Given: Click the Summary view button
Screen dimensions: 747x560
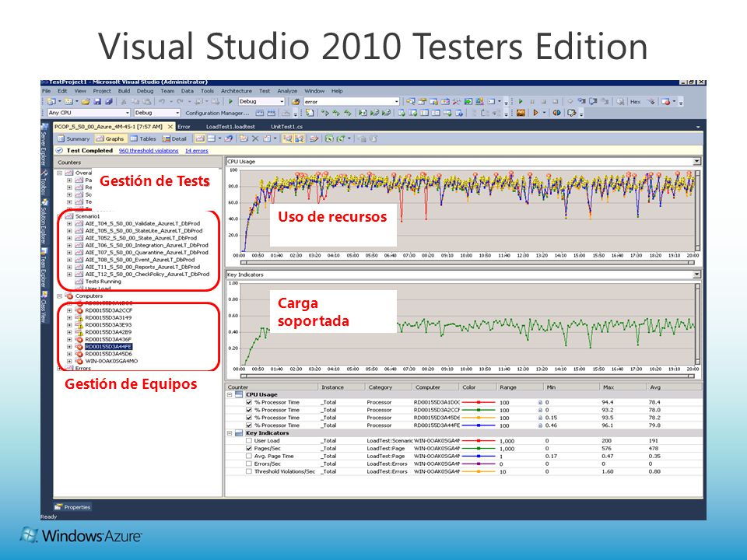Looking at the screenshot, I should (x=74, y=138).
